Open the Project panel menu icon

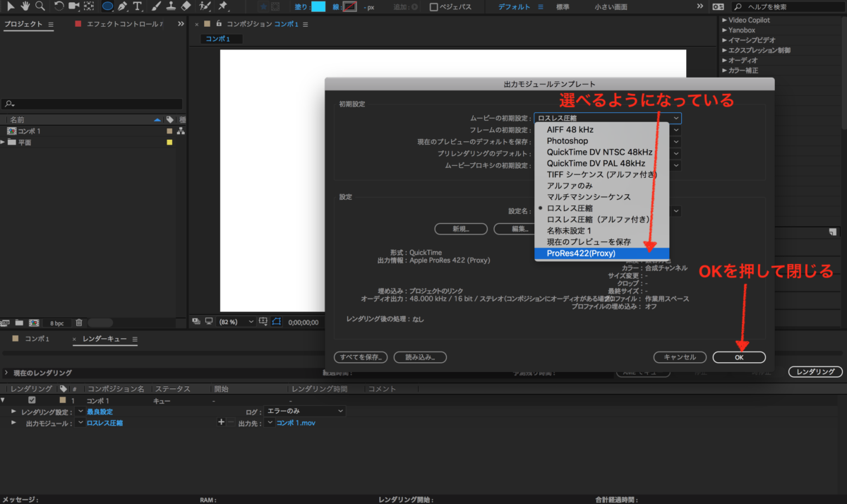click(52, 24)
